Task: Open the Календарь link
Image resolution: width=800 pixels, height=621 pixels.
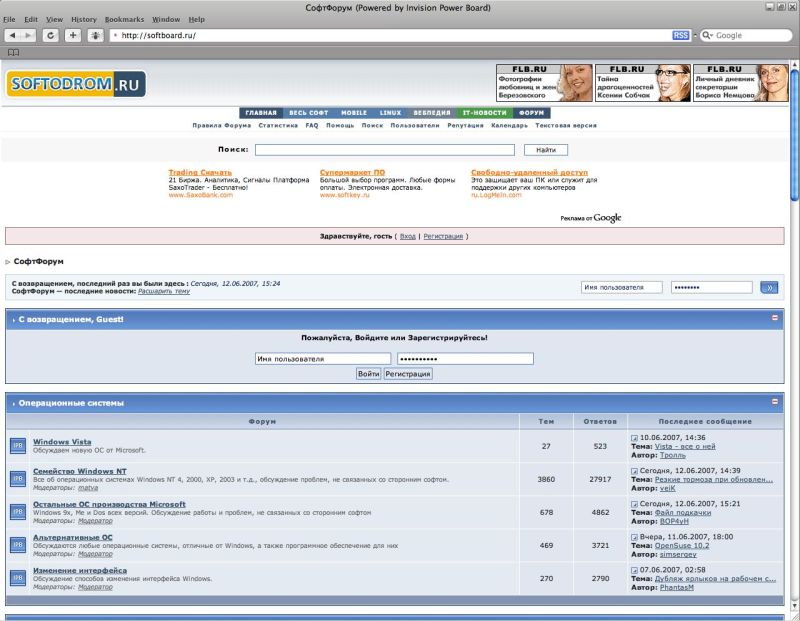Action: [x=509, y=126]
